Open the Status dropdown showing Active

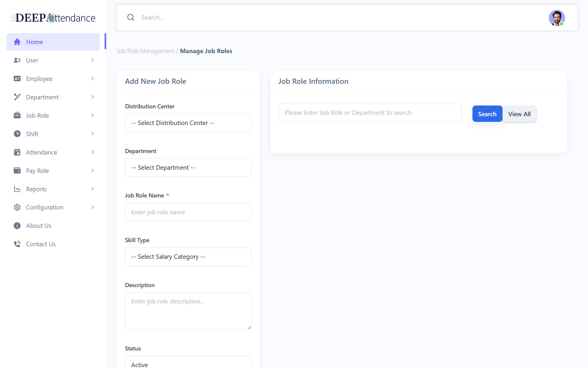pyautogui.click(x=188, y=362)
